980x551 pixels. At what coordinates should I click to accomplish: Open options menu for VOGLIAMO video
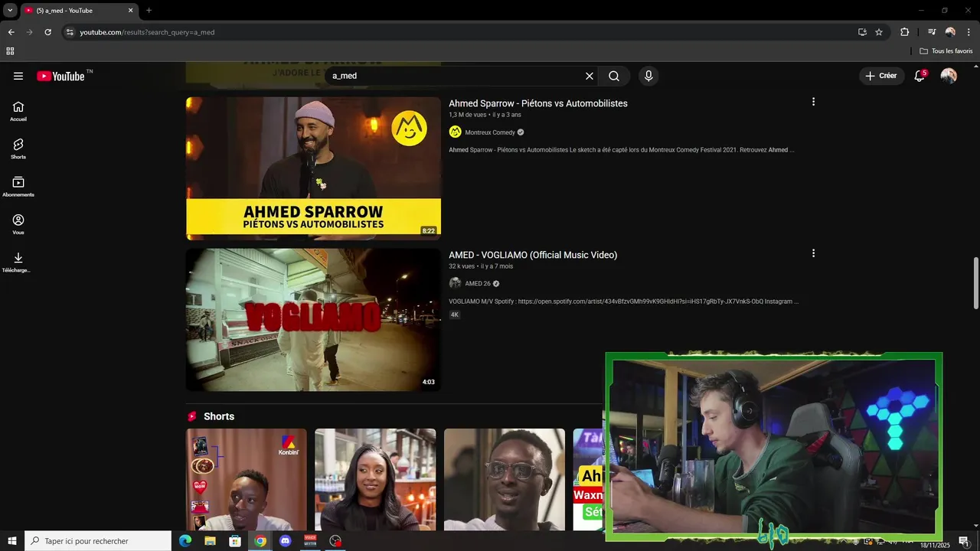(x=813, y=253)
